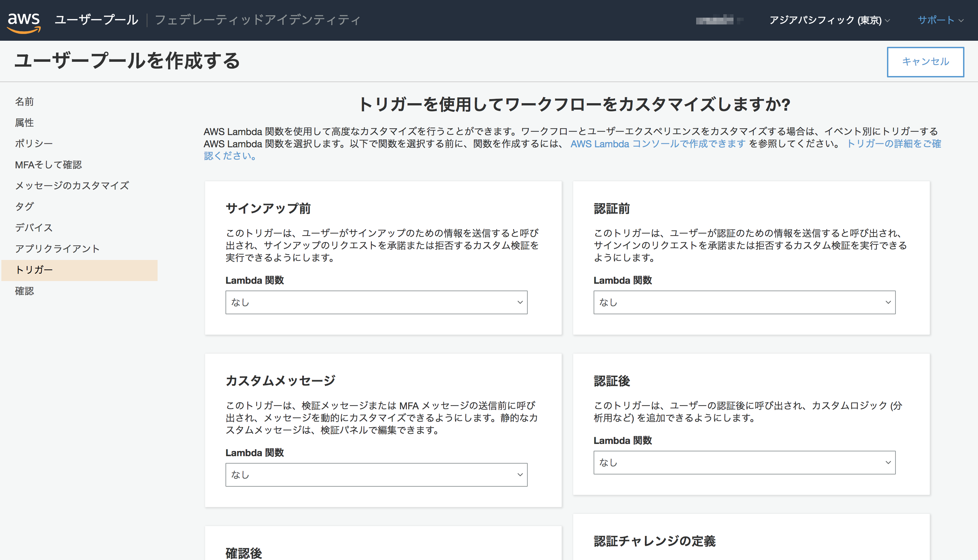This screenshot has width=978, height=560.
Task: Select アプリクライアント in the sidebar
Action: tap(57, 248)
